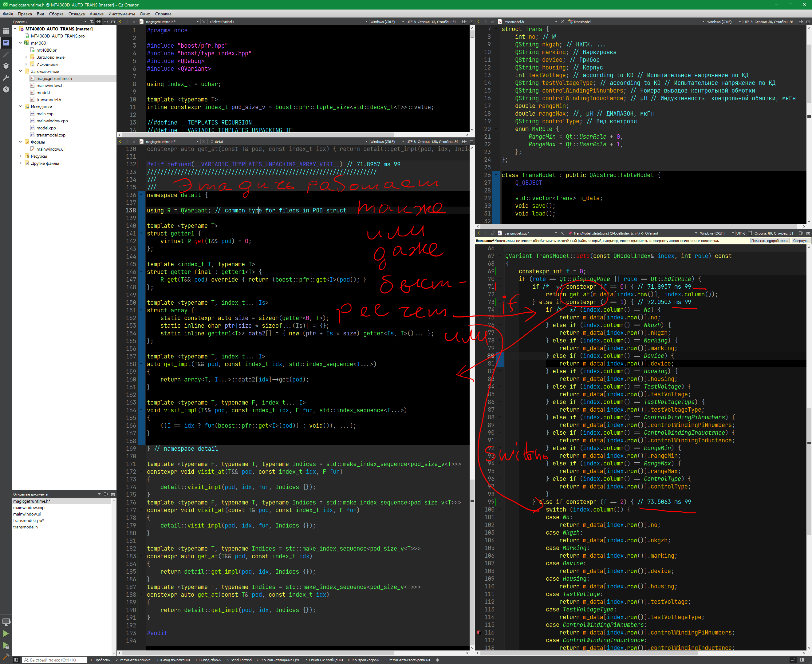The height and width of the screenshot is (664, 812).
Task: Start debugging with play-bug button
Action: [x=6, y=645]
